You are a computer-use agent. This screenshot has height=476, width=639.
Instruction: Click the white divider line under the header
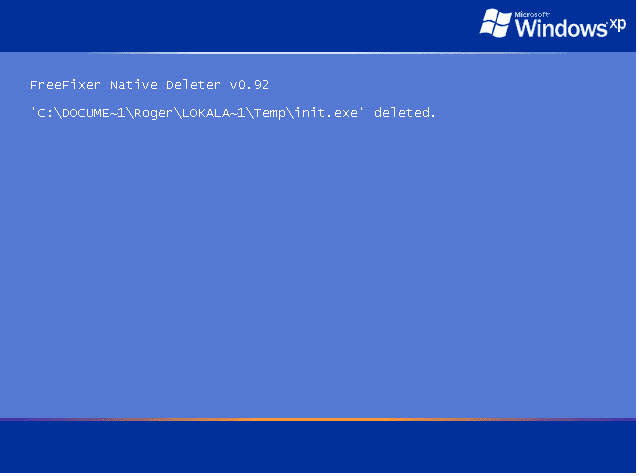(x=326, y=53)
